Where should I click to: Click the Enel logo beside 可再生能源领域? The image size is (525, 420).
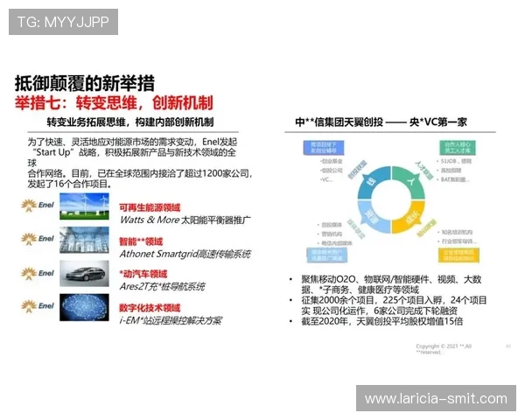[x=38, y=205]
